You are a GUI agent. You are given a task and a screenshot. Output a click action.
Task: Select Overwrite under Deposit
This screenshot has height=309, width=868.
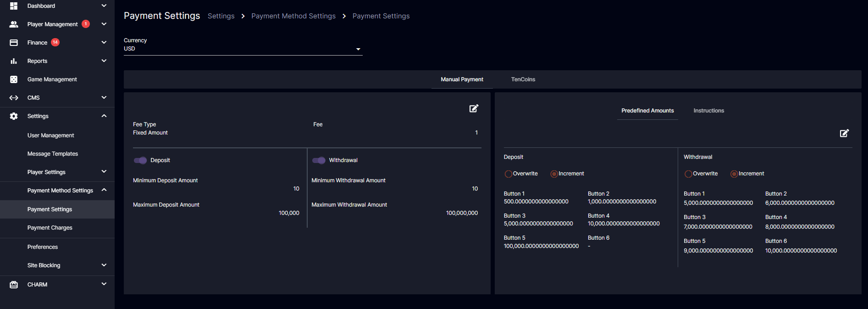[x=508, y=174]
